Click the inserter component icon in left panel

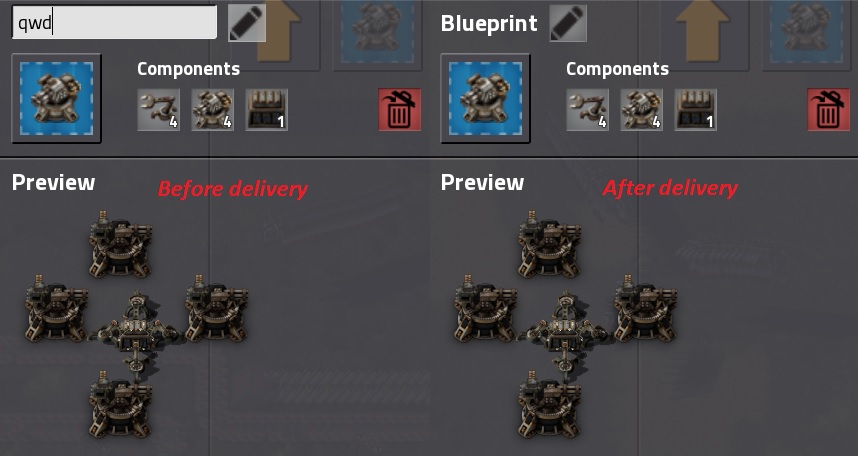159,109
